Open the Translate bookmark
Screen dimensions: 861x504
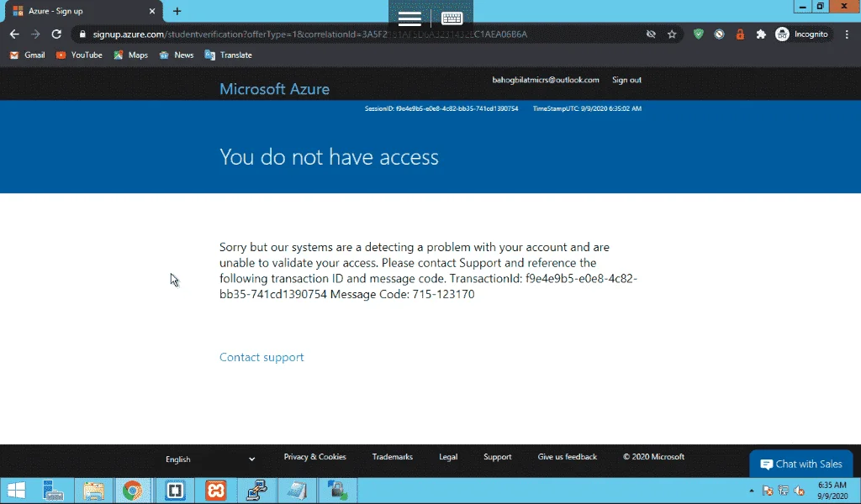[228, 55]
